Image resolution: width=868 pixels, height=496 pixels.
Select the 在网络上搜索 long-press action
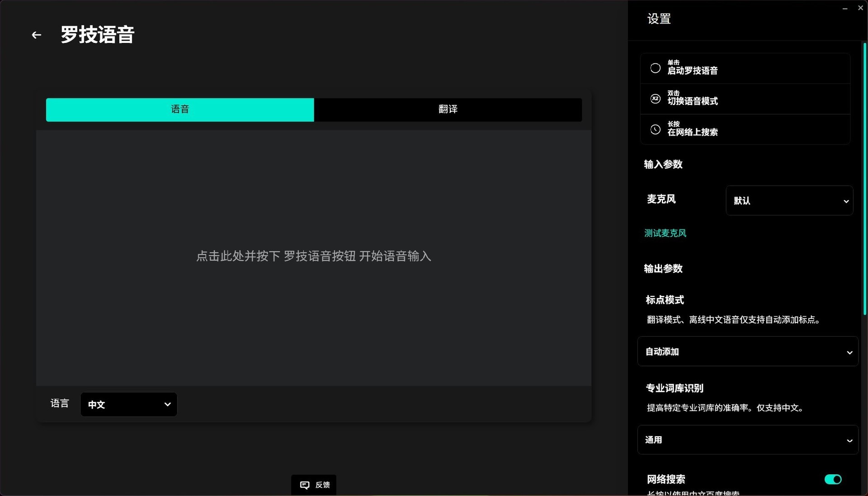[x=745, y=130]
